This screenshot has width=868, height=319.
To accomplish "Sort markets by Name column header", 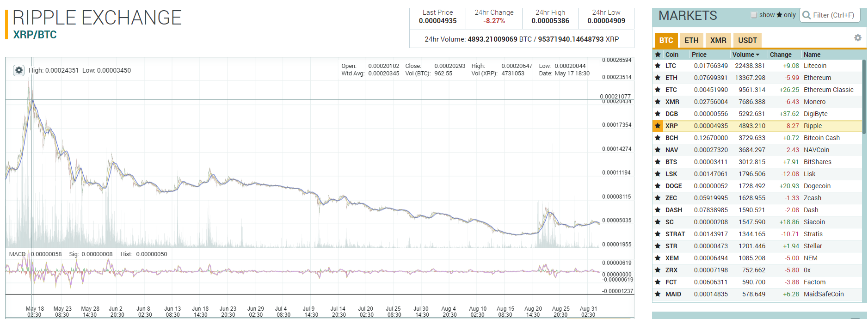I will click(812, 55).
